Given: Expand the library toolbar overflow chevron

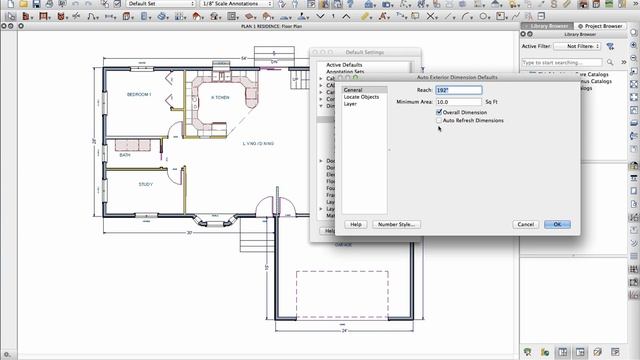Looking at the screenshot, I should pos(624,62).
